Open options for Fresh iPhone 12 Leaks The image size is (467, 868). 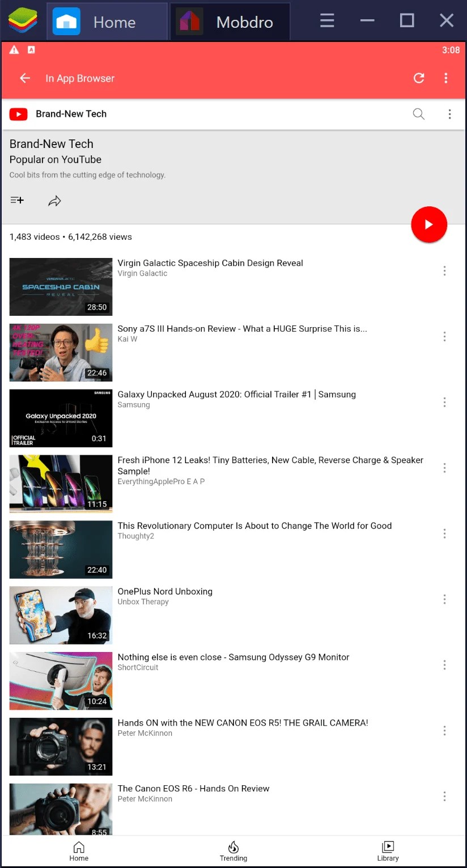click(444, 468)
